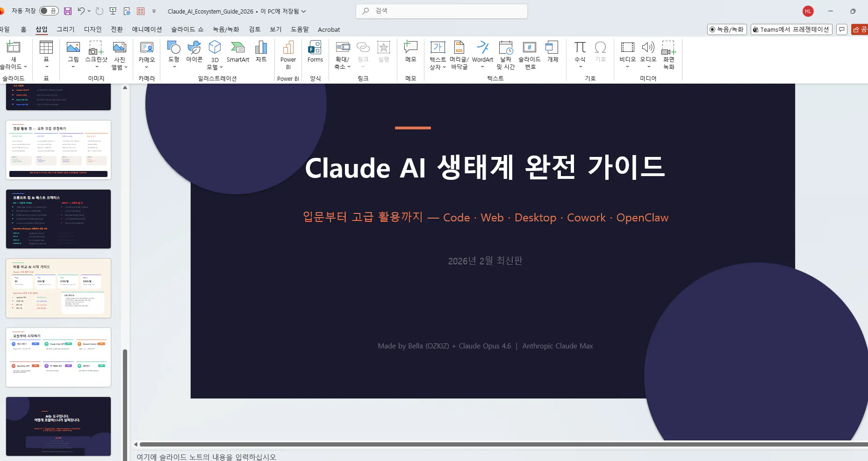Go to the 애니메이션 tab

tap(147, 29)
